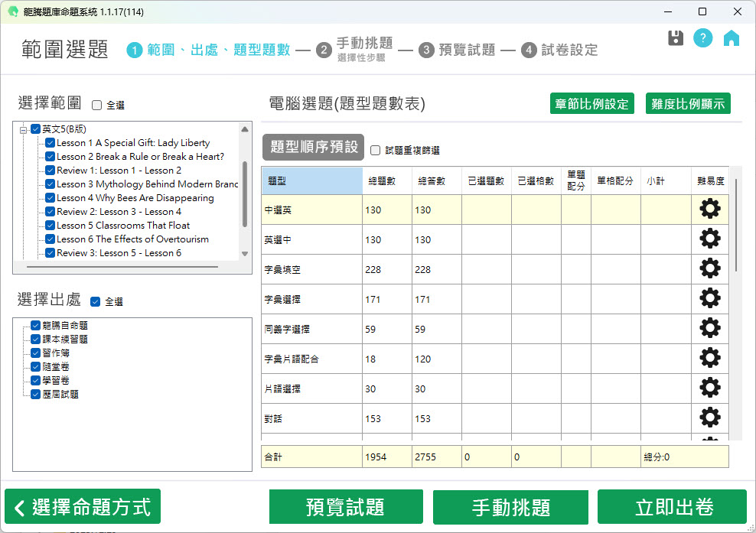The image size is (756, 533).
Task: Click 題型 column header
Action: 312,180
